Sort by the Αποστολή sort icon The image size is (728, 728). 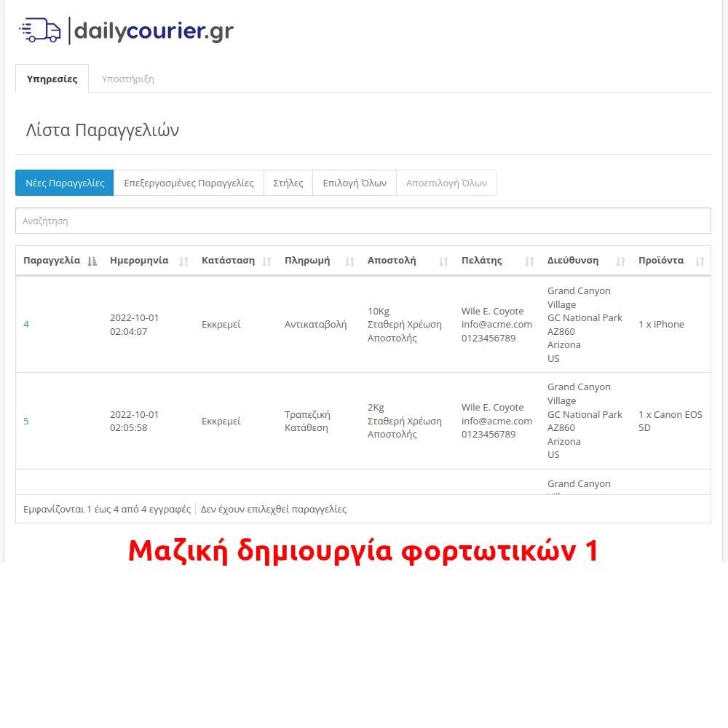click(445, 261)
